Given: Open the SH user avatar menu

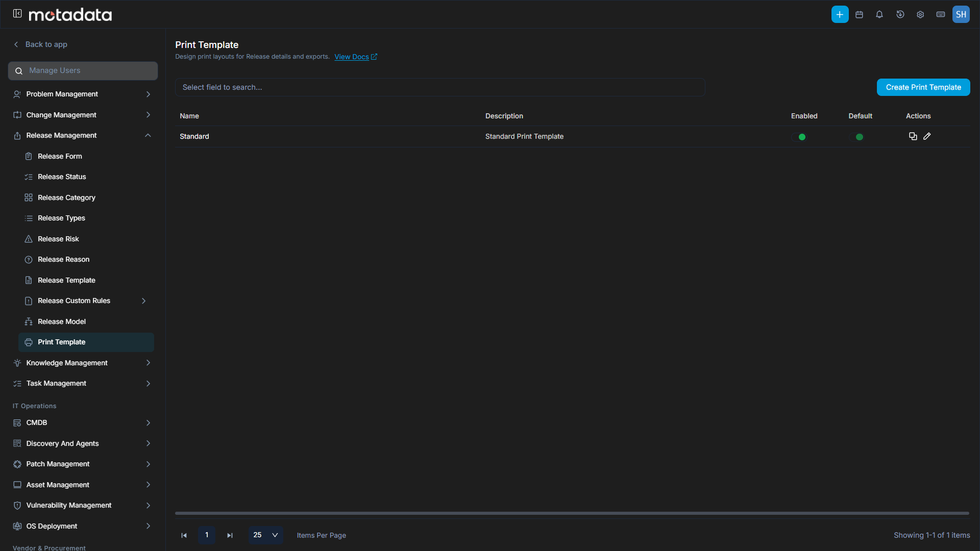Looking at the screenshot, I should coord(961,14).
